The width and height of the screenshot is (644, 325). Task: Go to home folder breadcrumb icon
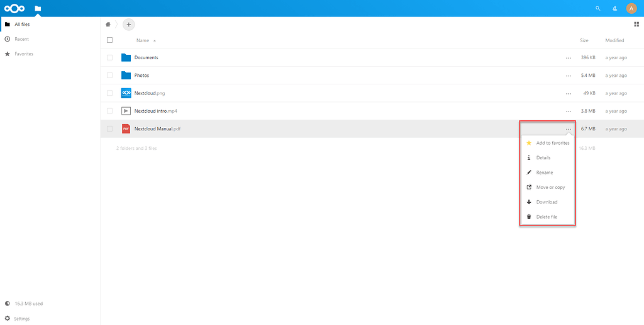[x=108, y=25]
